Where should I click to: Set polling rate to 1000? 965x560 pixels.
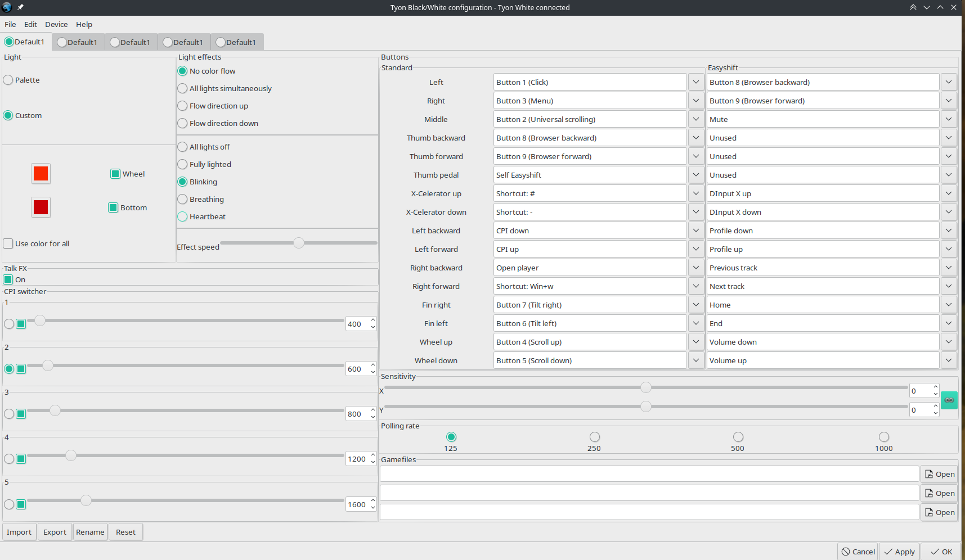pos(884,437)
